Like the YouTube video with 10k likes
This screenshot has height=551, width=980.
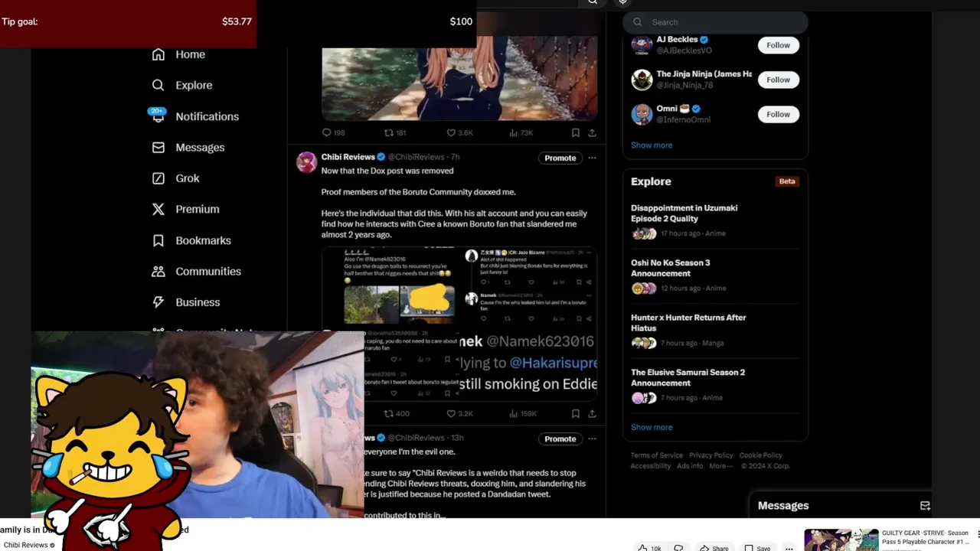pyautogui.click(x=650, y=548)
